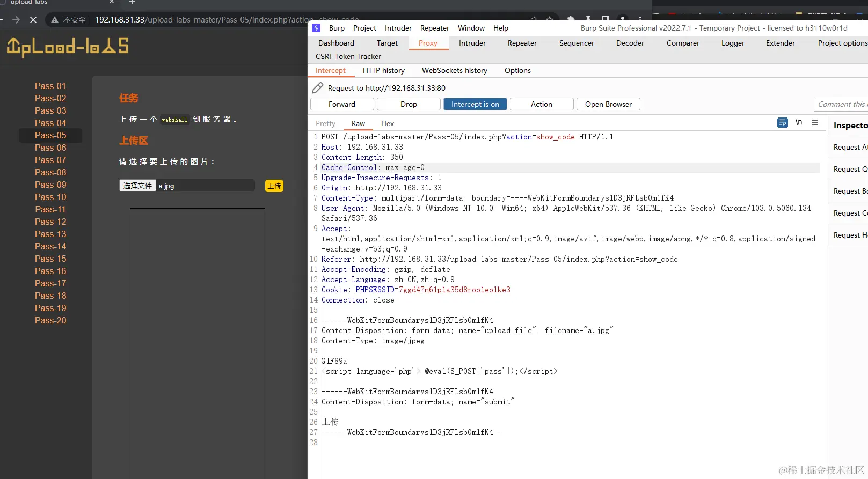868x479 pixels.
Task: Open the Logger tab
Action: [733, 43]
